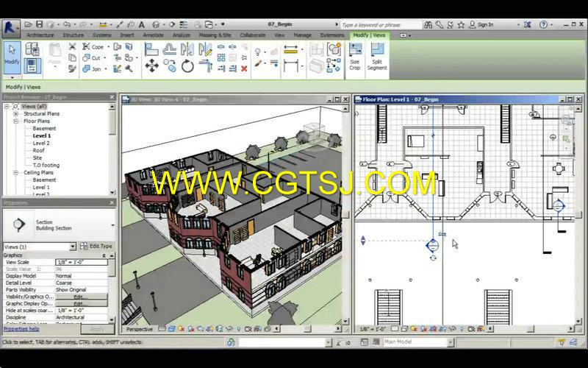This screenshot has width=588, height=368.
Task: Select the Array tool
Action: coord(221,57)
